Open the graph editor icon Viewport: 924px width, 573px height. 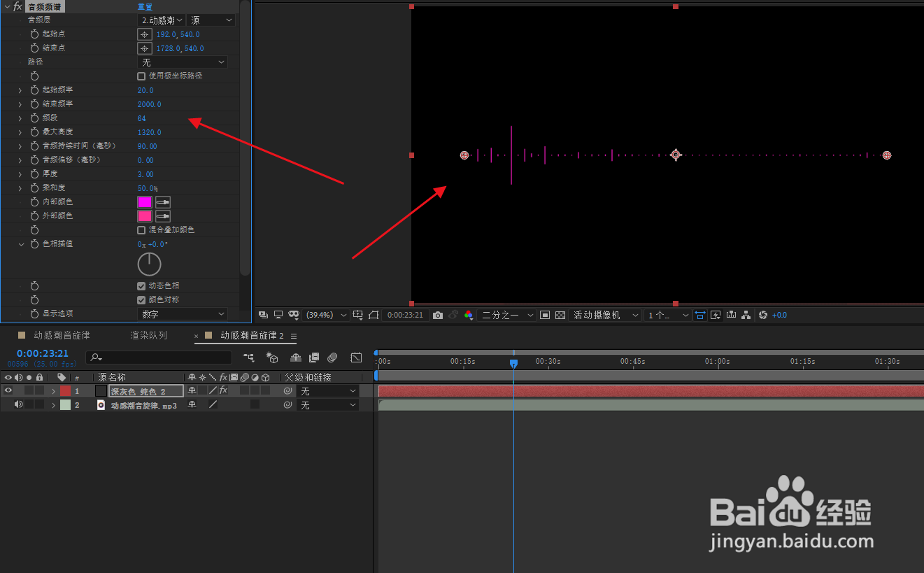tap(356, 358)
